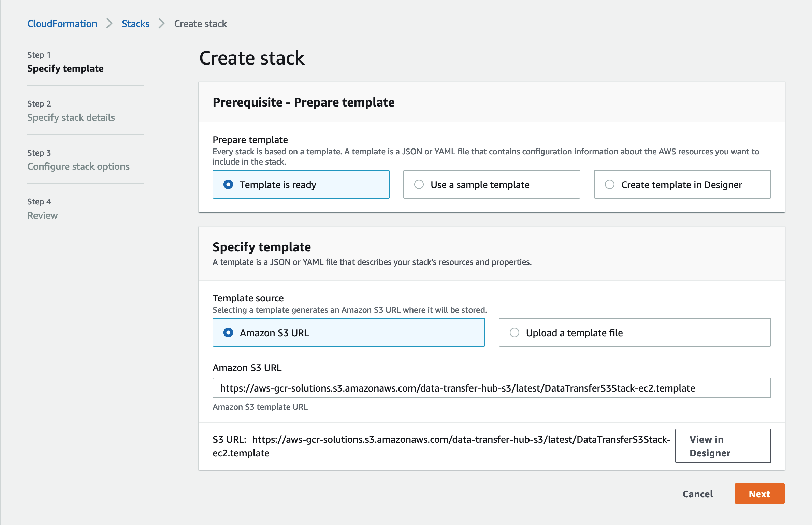Image resolution: width=812 pixels, height=525 pixels.
Task: Click breadcrumb chevron after CloudFormation
Action: point(109,24)
